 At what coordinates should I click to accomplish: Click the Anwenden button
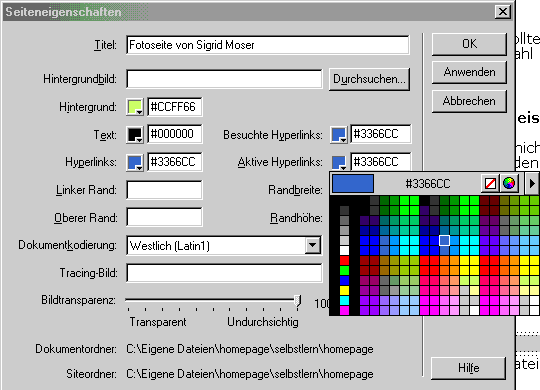469,72
